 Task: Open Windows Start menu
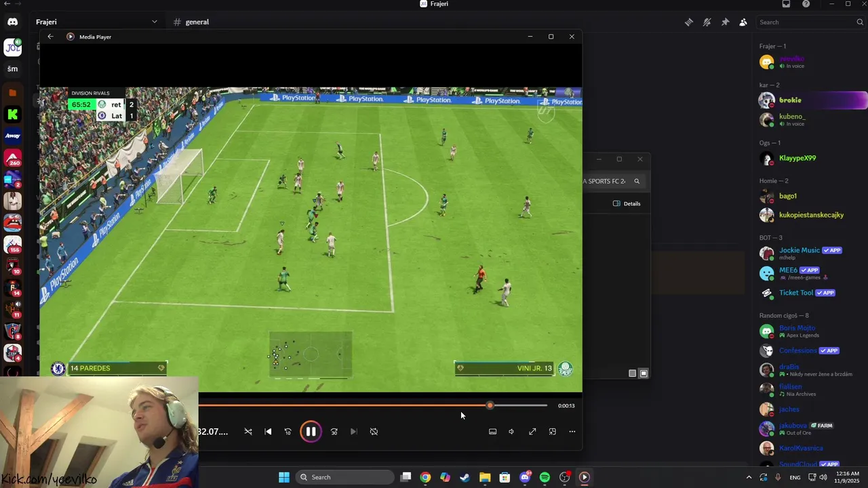coord(284,477)
